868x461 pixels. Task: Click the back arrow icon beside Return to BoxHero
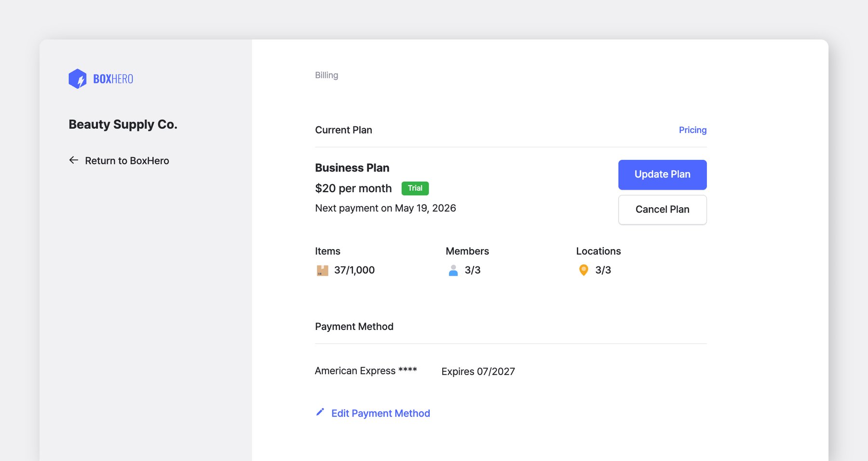coord(73,160)
